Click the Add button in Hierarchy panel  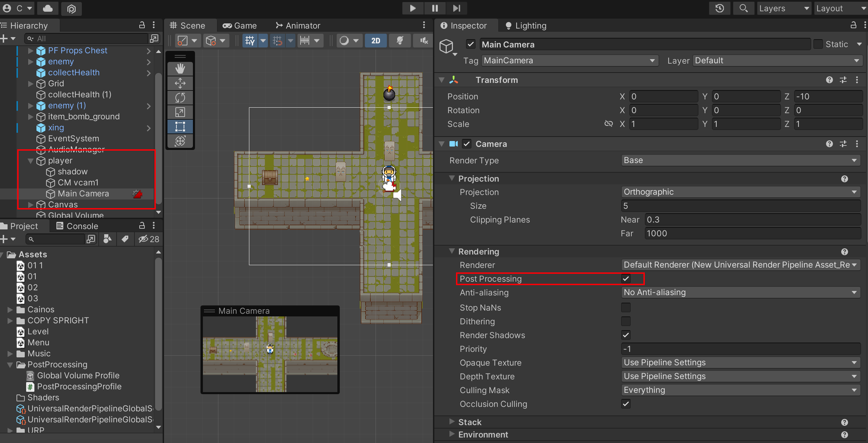click(5, 38)
